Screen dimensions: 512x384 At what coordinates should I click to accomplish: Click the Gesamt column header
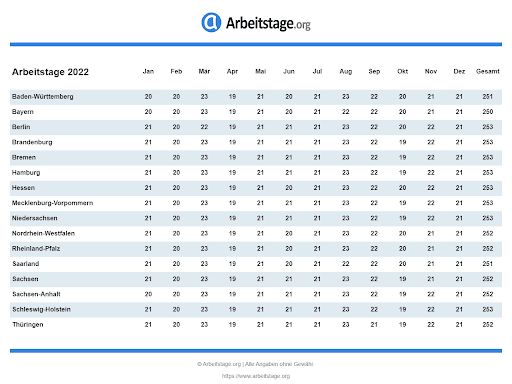pos(488,71)
